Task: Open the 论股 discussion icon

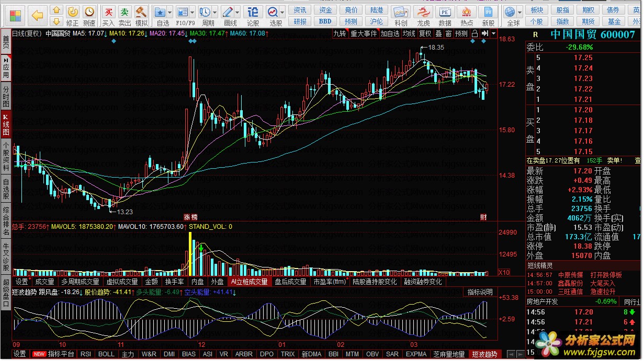Action: 253,11
